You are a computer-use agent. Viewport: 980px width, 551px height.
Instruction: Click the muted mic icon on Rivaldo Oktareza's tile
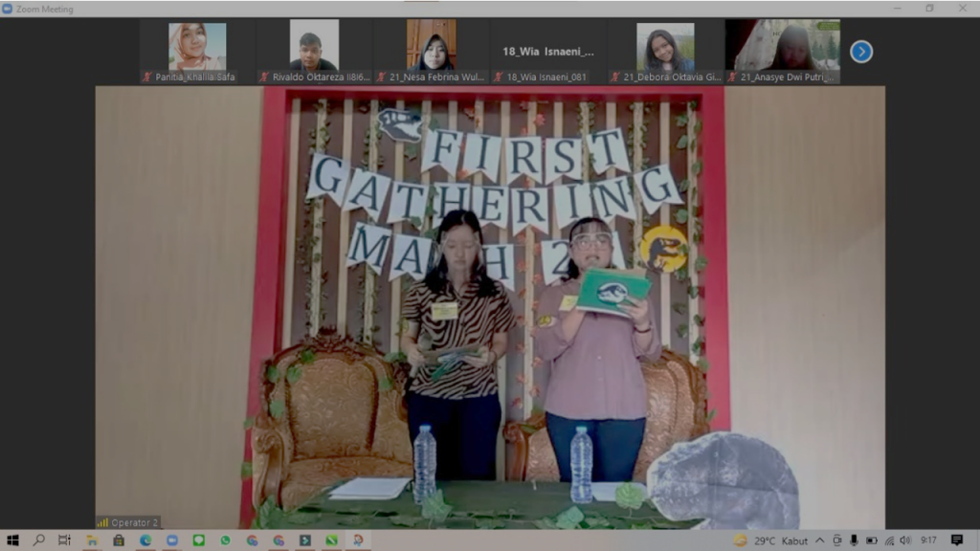pos(263,77)
